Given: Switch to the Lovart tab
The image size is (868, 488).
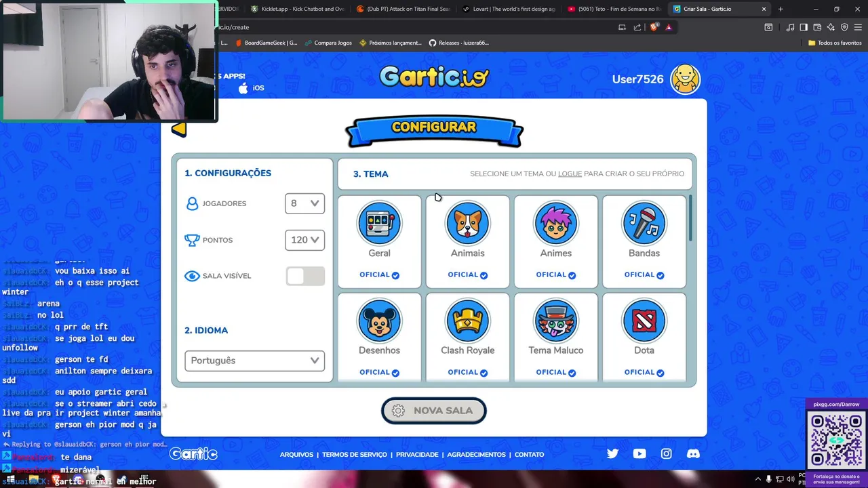Looking at the screenshot, I should click(x=509, y=9).
